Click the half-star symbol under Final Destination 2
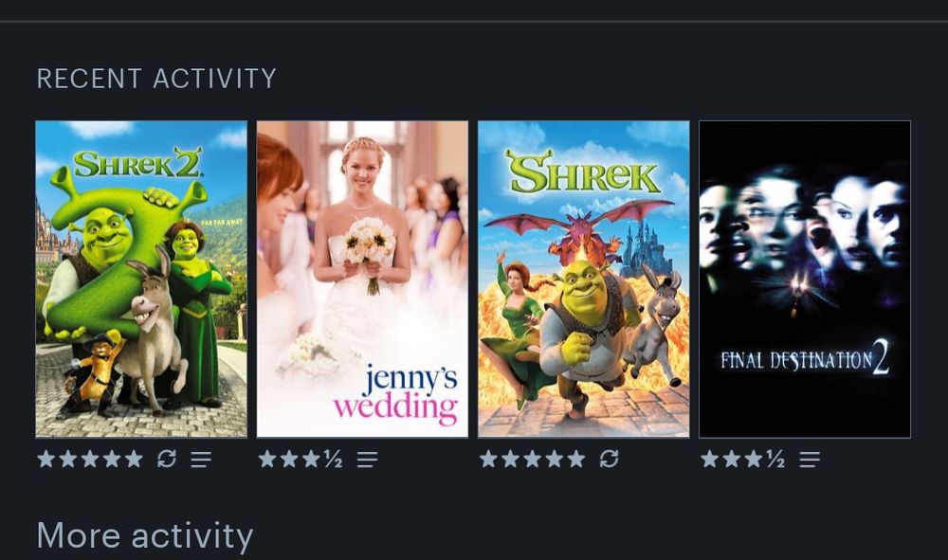948x560 pixels. [x=775, y=460]
